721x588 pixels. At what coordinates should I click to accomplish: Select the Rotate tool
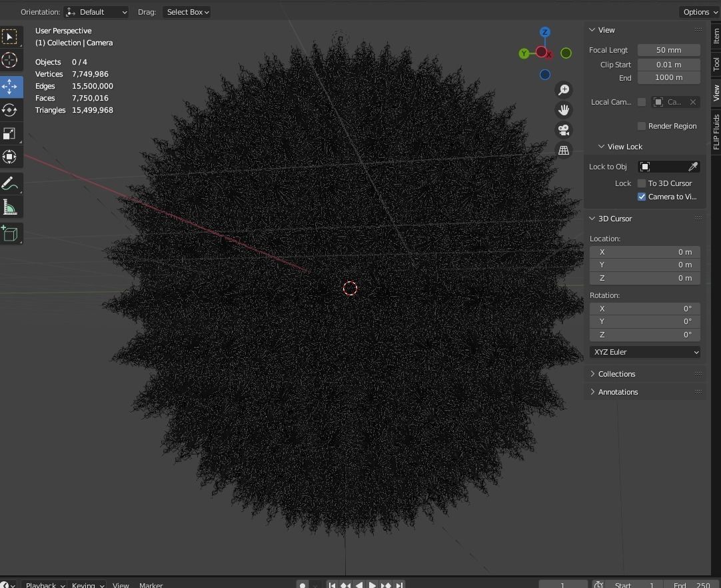[x=9, y=110]
